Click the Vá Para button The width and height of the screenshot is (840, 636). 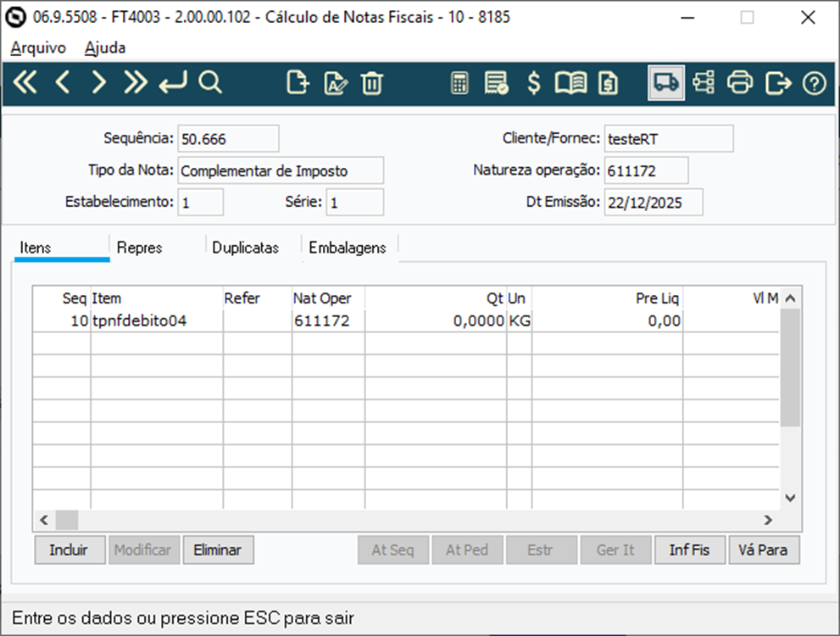point(764,550)
